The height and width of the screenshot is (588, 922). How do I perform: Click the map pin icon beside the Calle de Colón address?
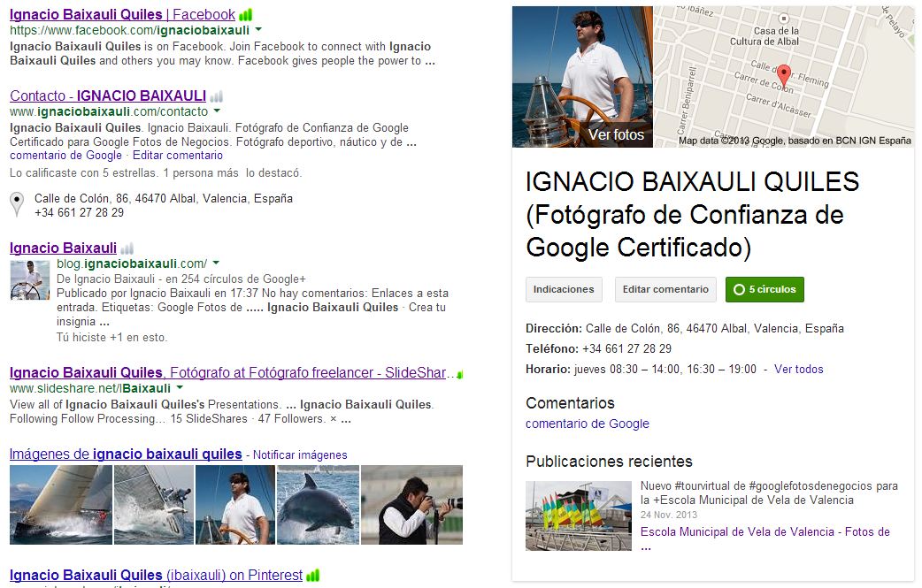point(17,204)
